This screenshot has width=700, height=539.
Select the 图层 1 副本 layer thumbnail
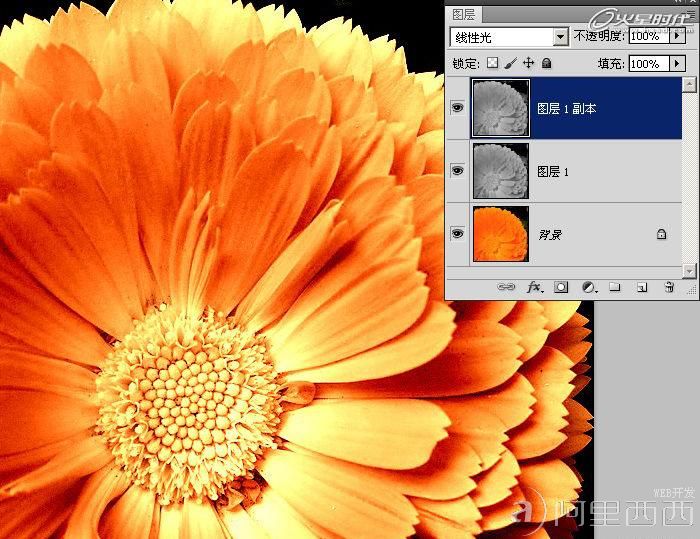(x=501, y=108)
